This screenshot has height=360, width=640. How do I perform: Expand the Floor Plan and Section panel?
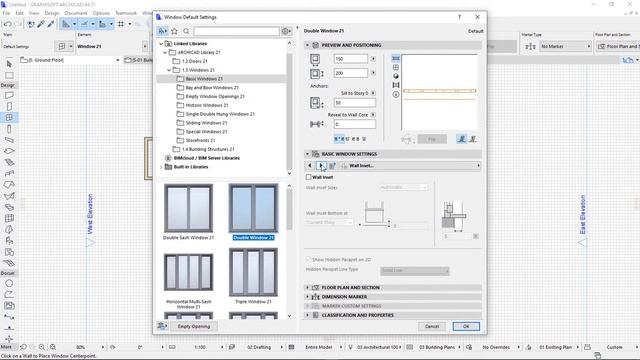tap(307, 287)
